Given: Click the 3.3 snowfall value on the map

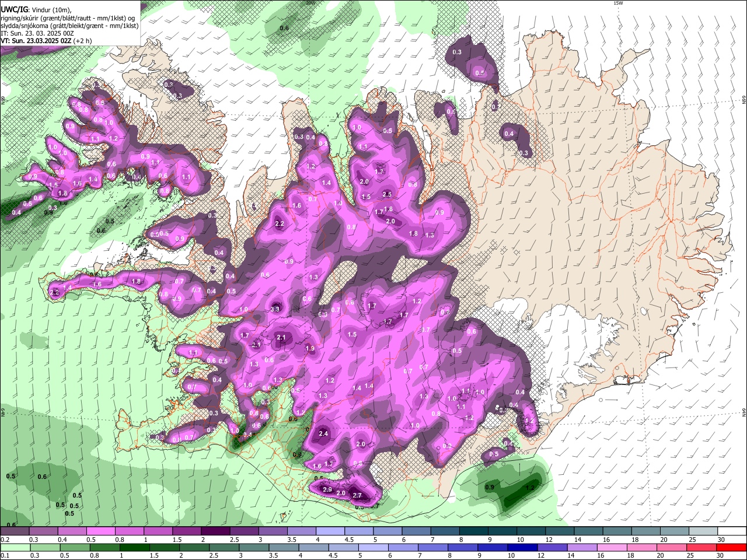Looking at the screenshot, I should (276, 309).
